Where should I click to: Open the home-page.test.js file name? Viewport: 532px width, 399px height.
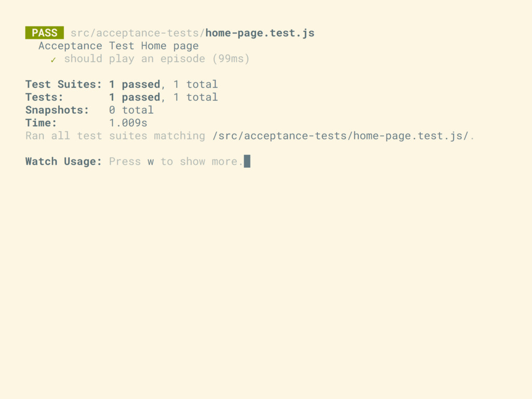pos(260,33)
